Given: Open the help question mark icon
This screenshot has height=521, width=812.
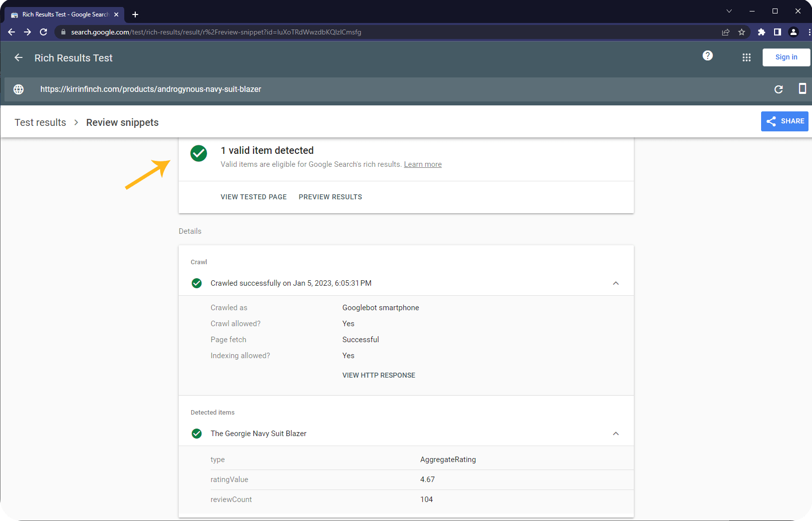Looking at the screenshot, I should tap(708, 55).
